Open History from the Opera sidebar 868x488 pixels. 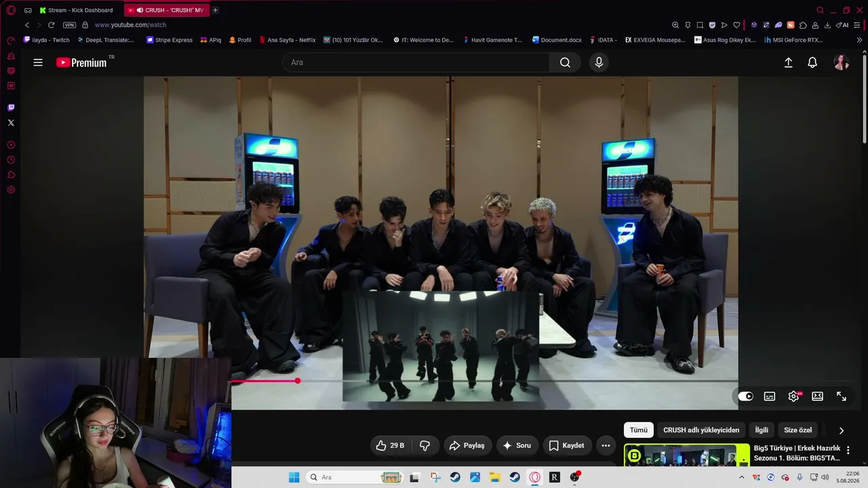11,160
